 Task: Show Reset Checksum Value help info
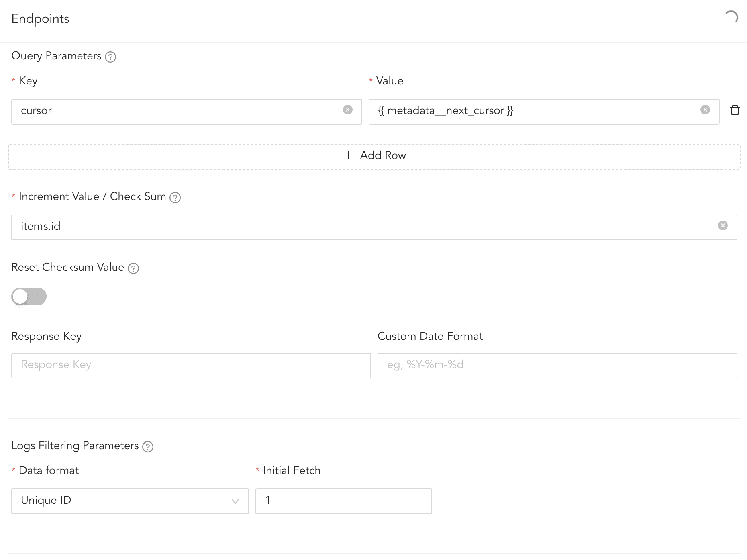pyautogui.click(x=133, y=268)
